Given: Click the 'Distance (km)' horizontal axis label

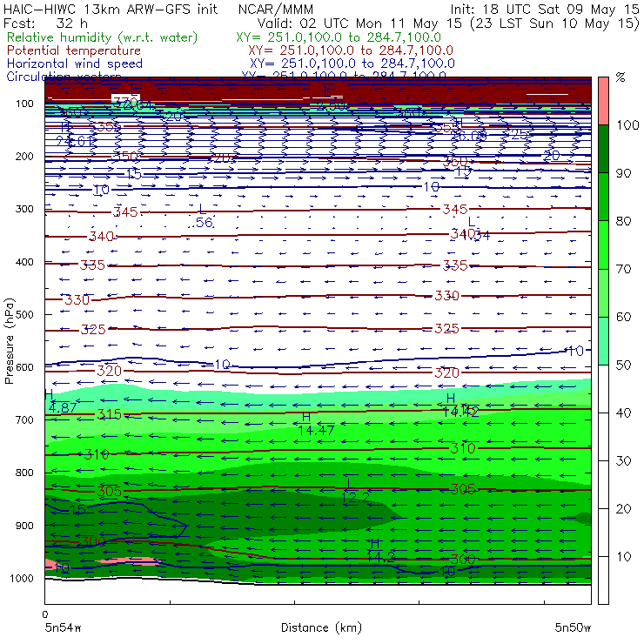Looking at the screenshot, I should [321, 628].
